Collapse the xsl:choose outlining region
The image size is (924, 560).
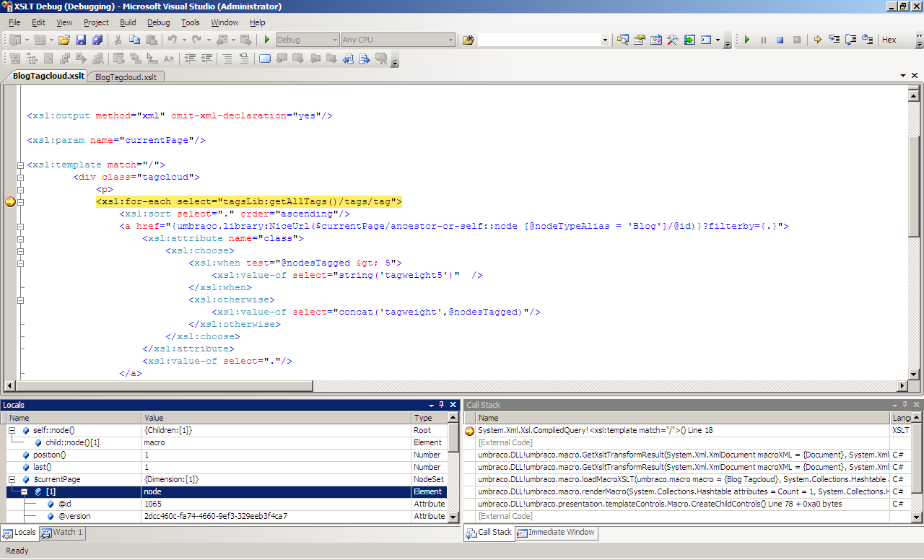click(x=21, y=251)
